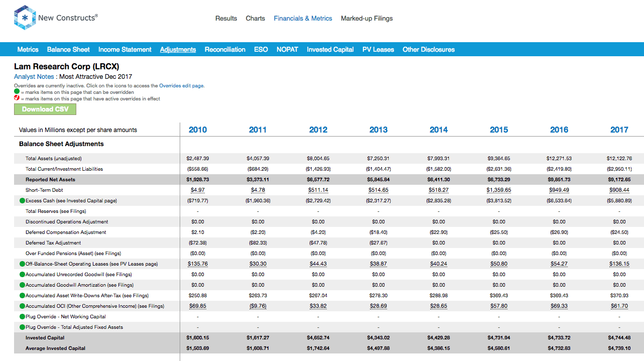This screenshot has width=644, height=361.
Task: Click 2012 Deferred Tax Adjustment ($47.78)
Action: 318,243
